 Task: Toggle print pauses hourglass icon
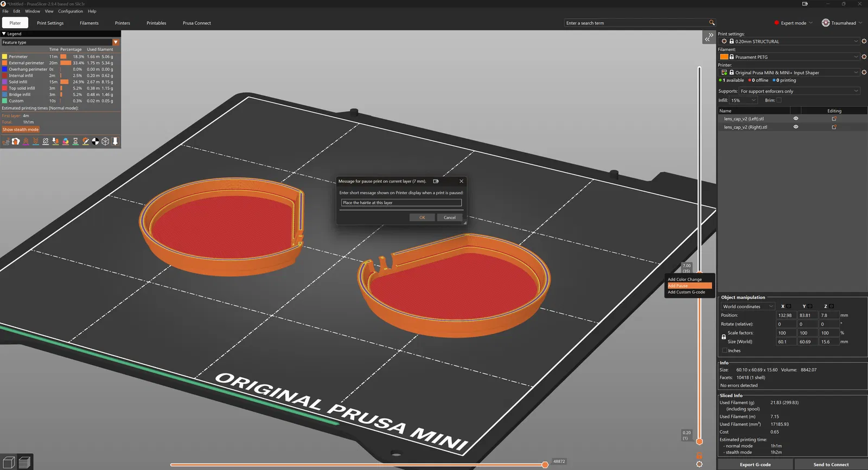coord(75,141)
